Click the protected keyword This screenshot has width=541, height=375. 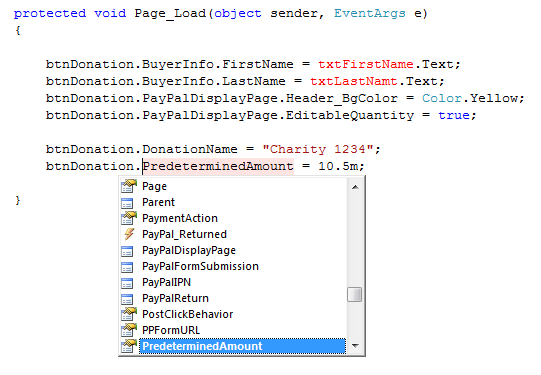point(50,14)
